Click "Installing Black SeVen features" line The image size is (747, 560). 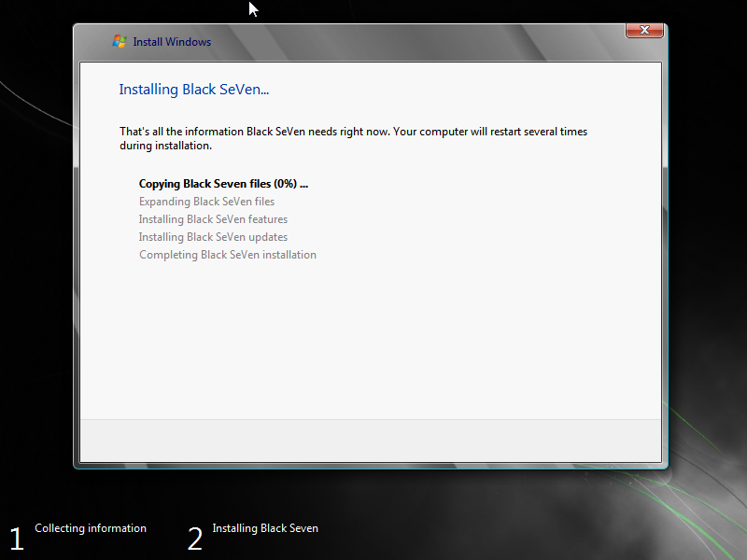[x=213, y=219]
